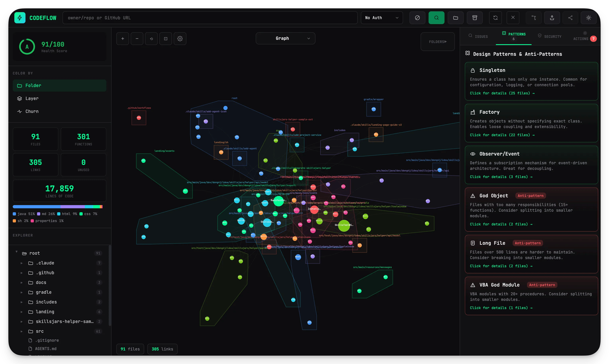The height and width of the screenshot is (364, 609).
Task: Click the God Object warning triangle icon
Action: 473,196
